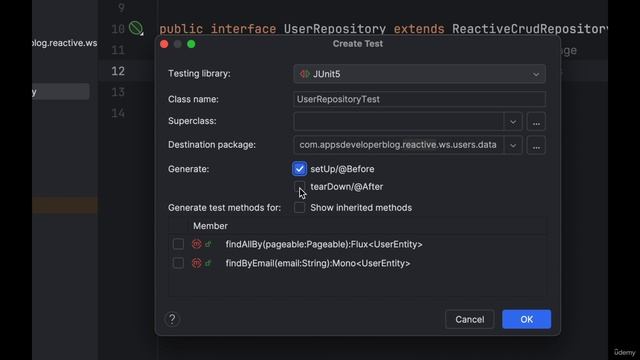Enable the tearDown/@After checkbox
This screenshot has height=360, width=640.
click(299, 187)
